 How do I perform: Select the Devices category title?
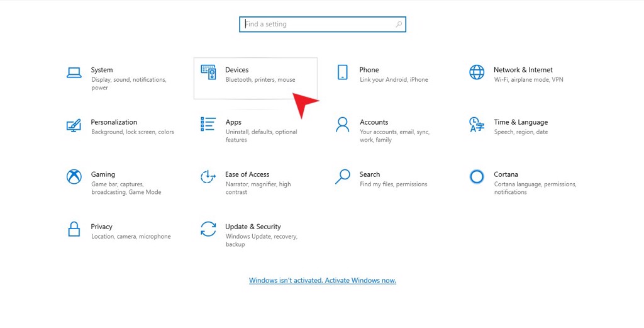click(237, 70)
